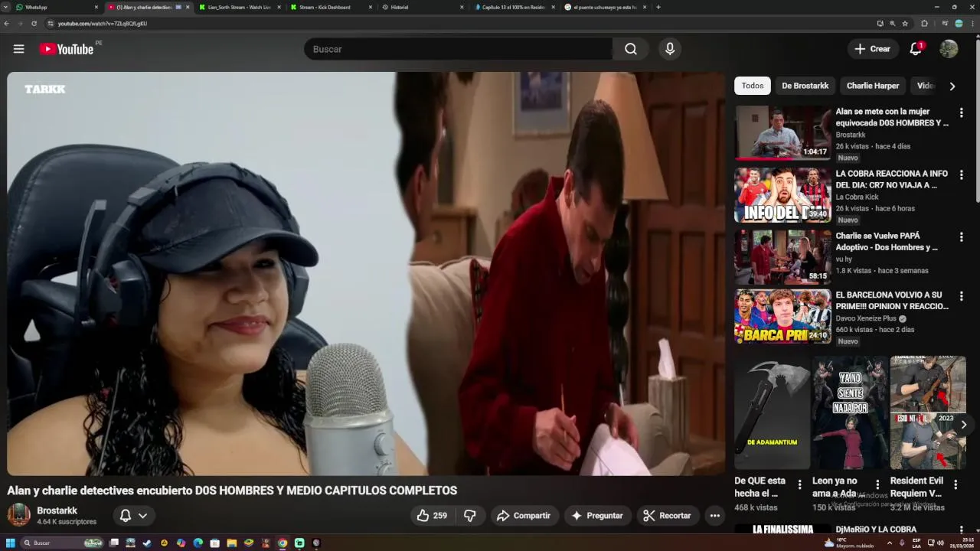Bookmark this page with the star icon

pos(905,24)
